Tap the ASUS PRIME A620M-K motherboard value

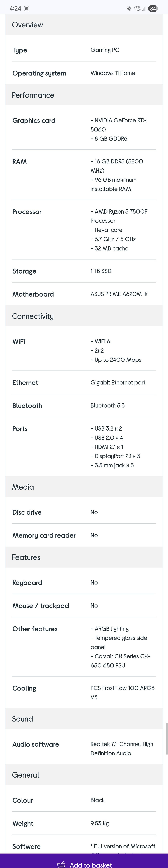(119, 294)
